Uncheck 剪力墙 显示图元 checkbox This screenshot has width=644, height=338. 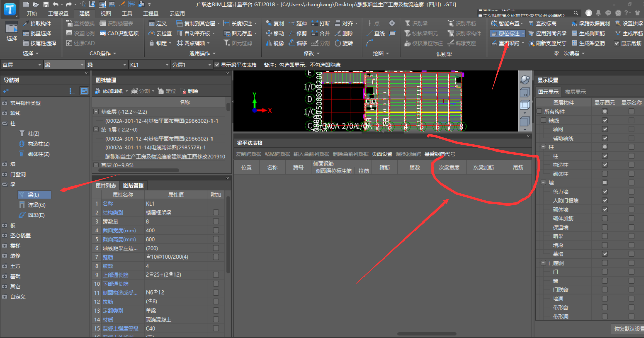click(605, 192)
